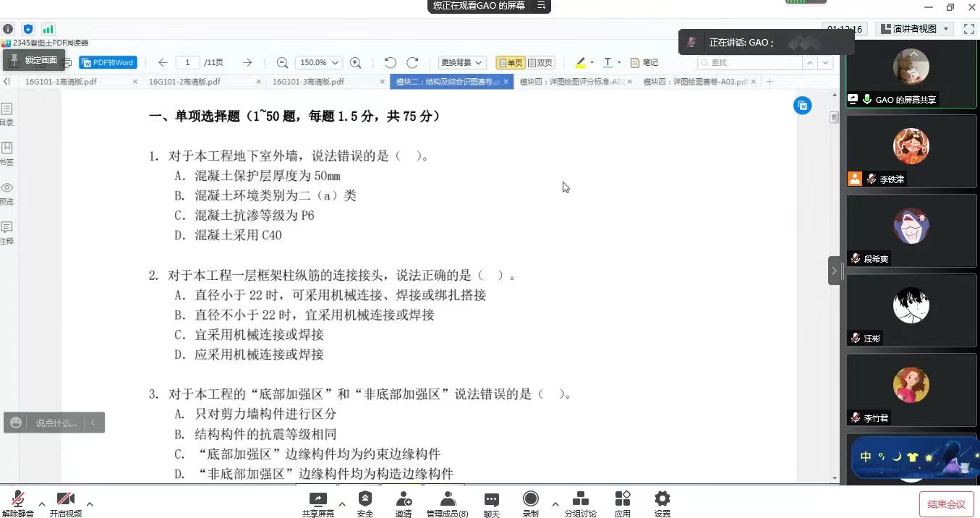The image size is (980, 518).
Task: Open the 更换背景 dropdown
Action: pos(461,63)
